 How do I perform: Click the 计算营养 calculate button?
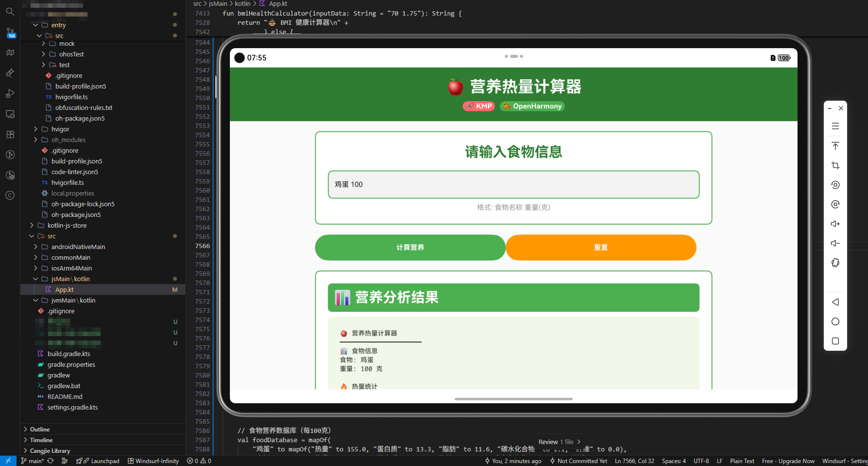(410, 247)
